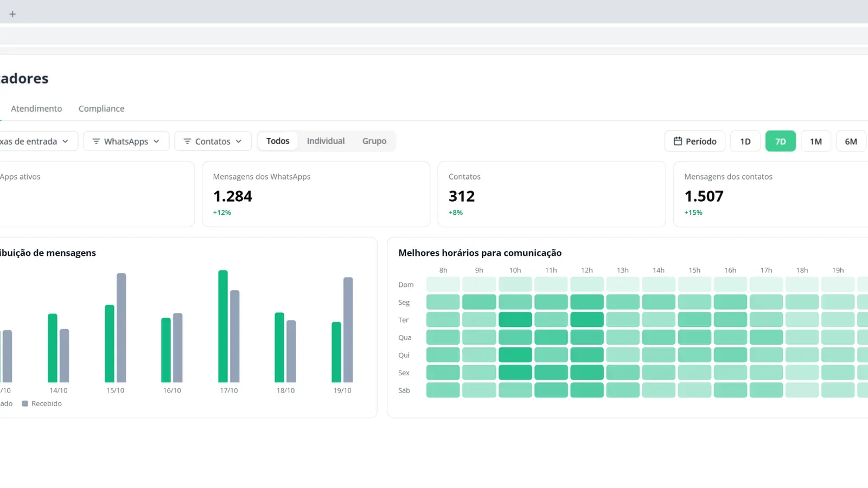Click the value 1.284
Screen dimensions: 868x488
coord(233,196)
